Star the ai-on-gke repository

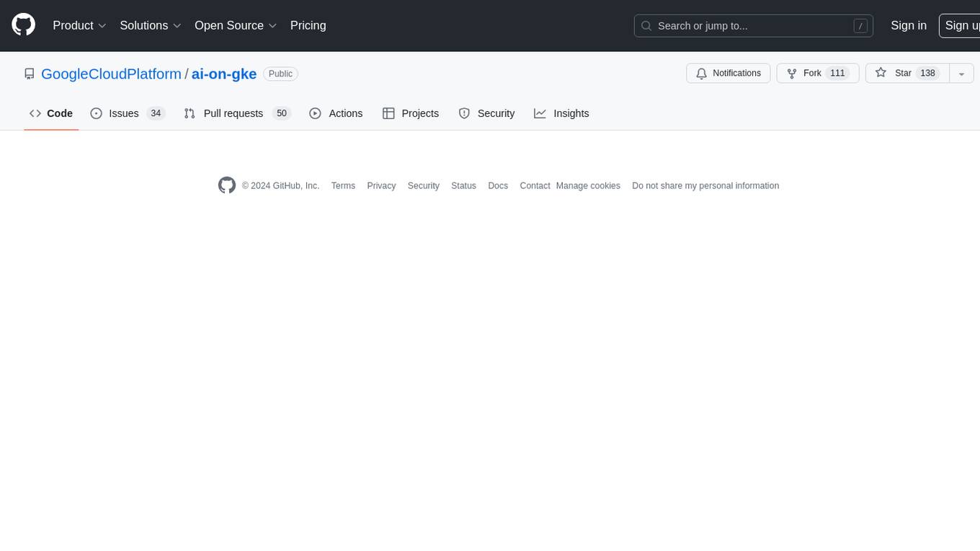pos(906,74)
